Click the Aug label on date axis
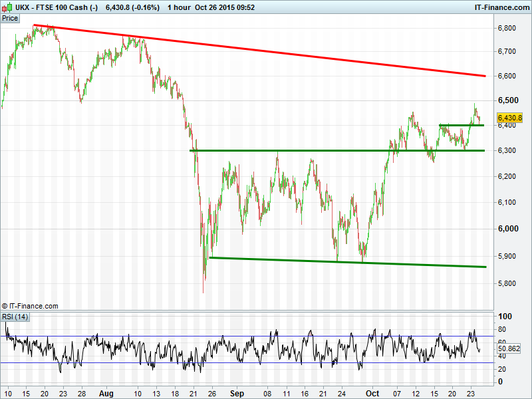532x399 pixels. (x=106, y=394)
